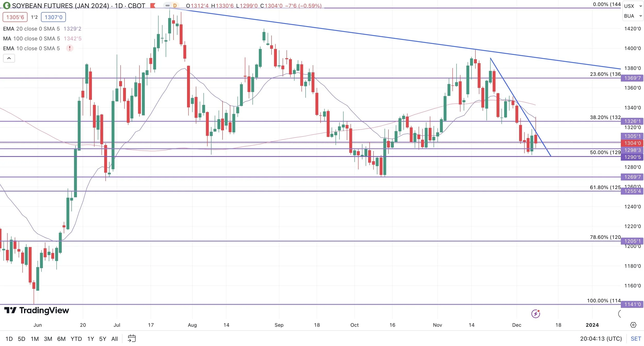The height and width of the screenshot is (346, 644).
Task: Select the YTD time range
Action: [x=76, y=339]
